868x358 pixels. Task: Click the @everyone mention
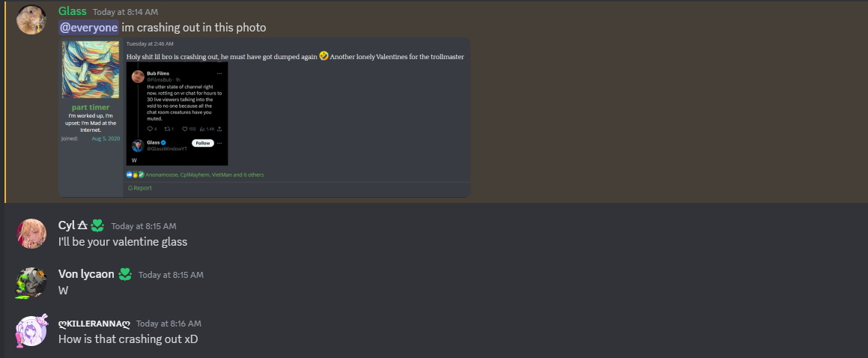[x=88, y=27]
